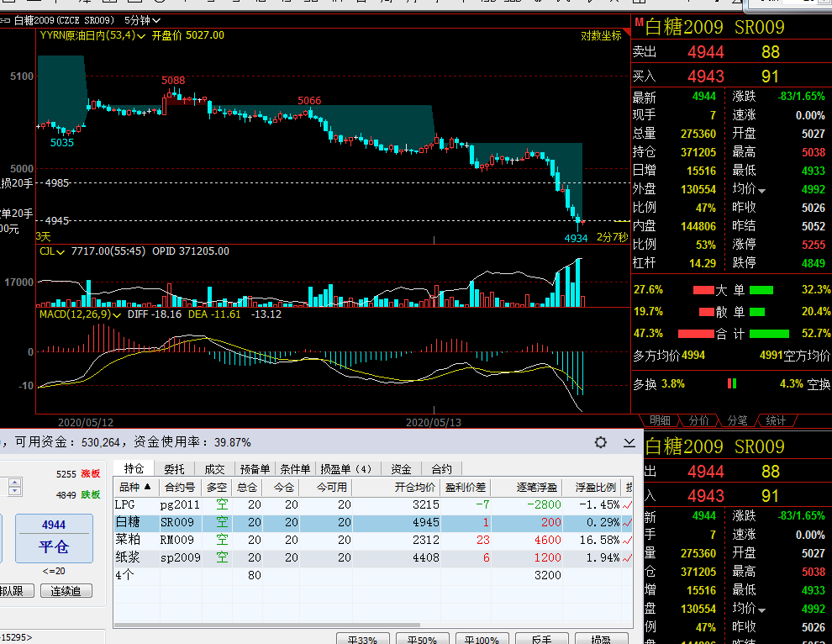Viewport: 832px width, 644px height.
Task: Click the 4934 low price label on chart
Action: (576, 239)
